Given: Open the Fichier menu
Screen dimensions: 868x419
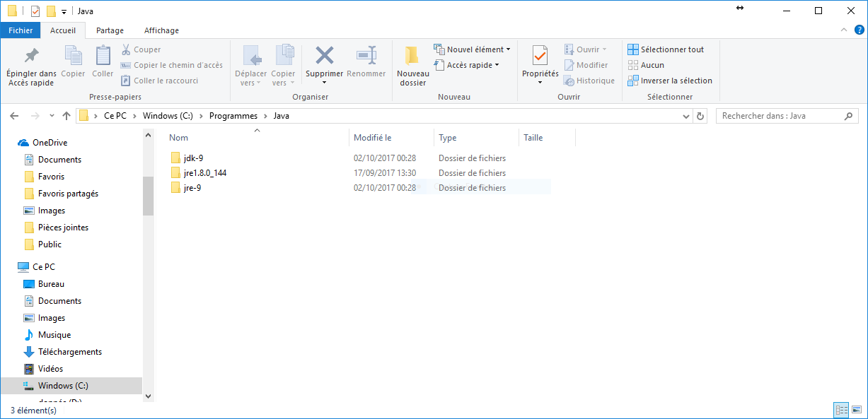Looking at the screenshot, I should (21, 30).
